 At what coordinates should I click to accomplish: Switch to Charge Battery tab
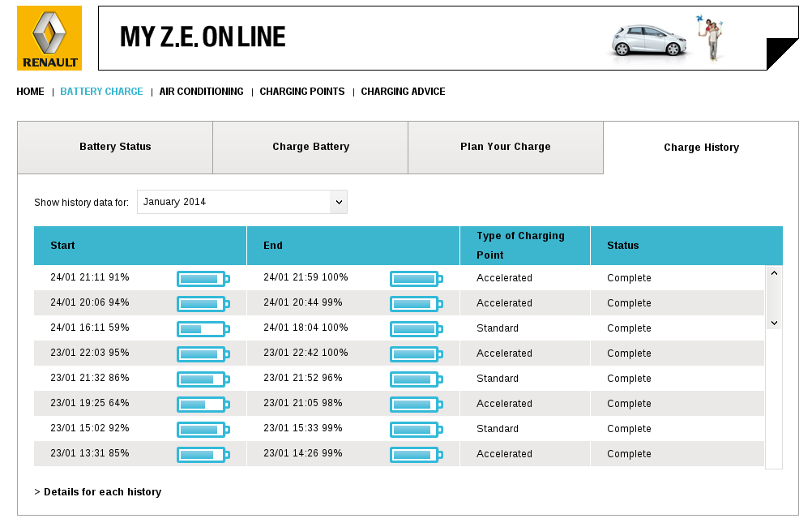(310, 148)
